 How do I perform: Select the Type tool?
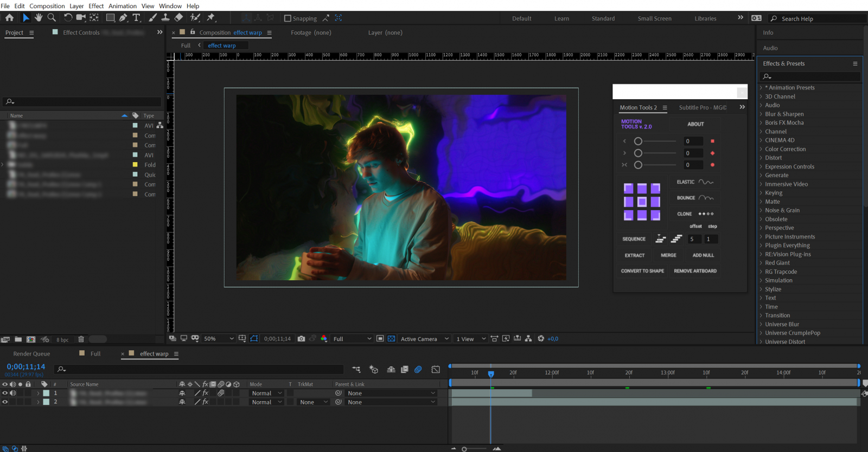tap(137, 18)
